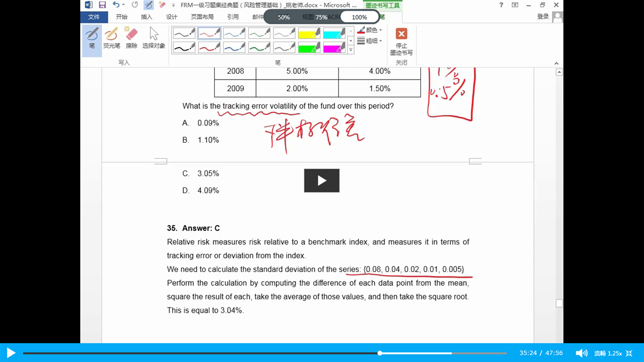644x362 pixels.
Task: Open Customize Quick Access Toolbar dropdown
Action: (x=173, y=5)
